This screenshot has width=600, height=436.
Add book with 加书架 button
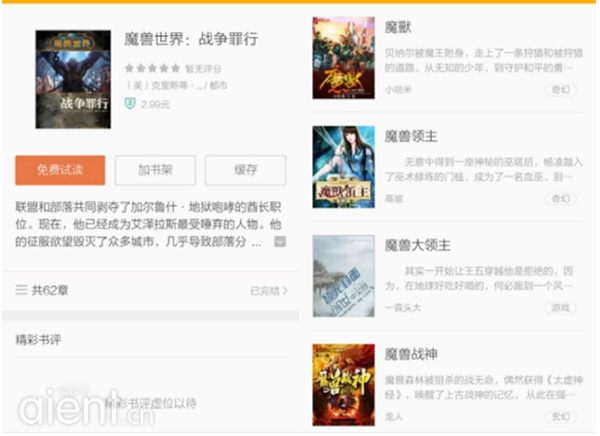155,170
